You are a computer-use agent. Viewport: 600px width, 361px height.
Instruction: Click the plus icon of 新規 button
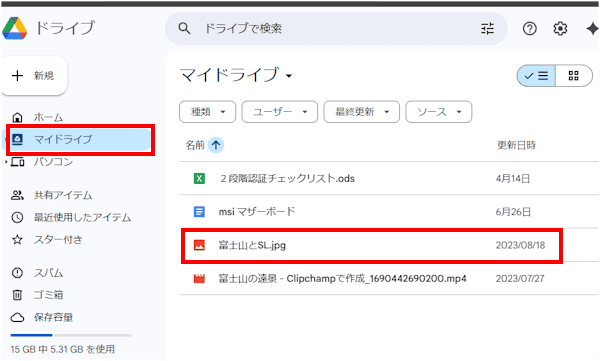tap(17, 75)
